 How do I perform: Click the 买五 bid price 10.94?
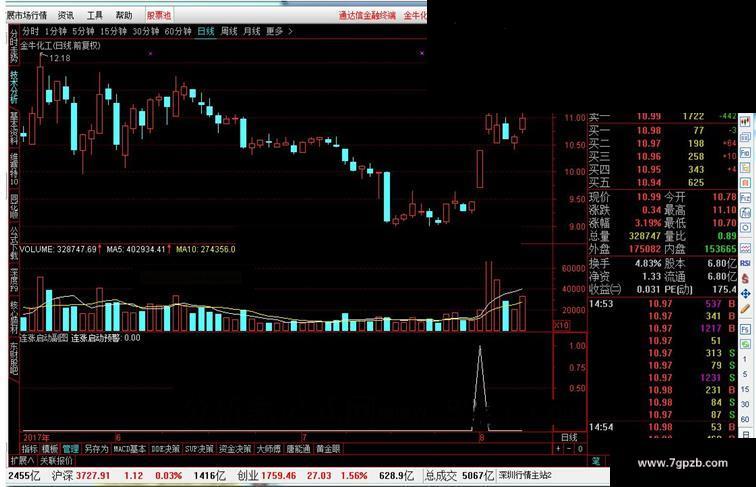(648, 182)
